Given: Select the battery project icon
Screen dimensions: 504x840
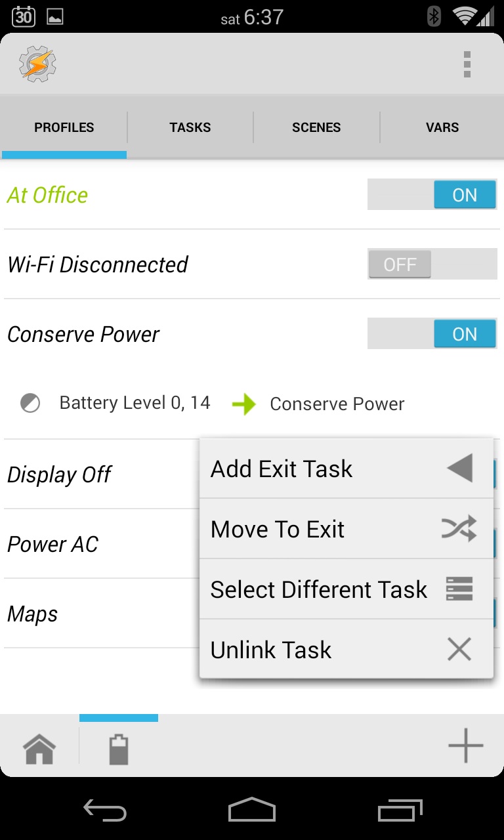Looking at the screenshot, I should click(x=118, y=749).
